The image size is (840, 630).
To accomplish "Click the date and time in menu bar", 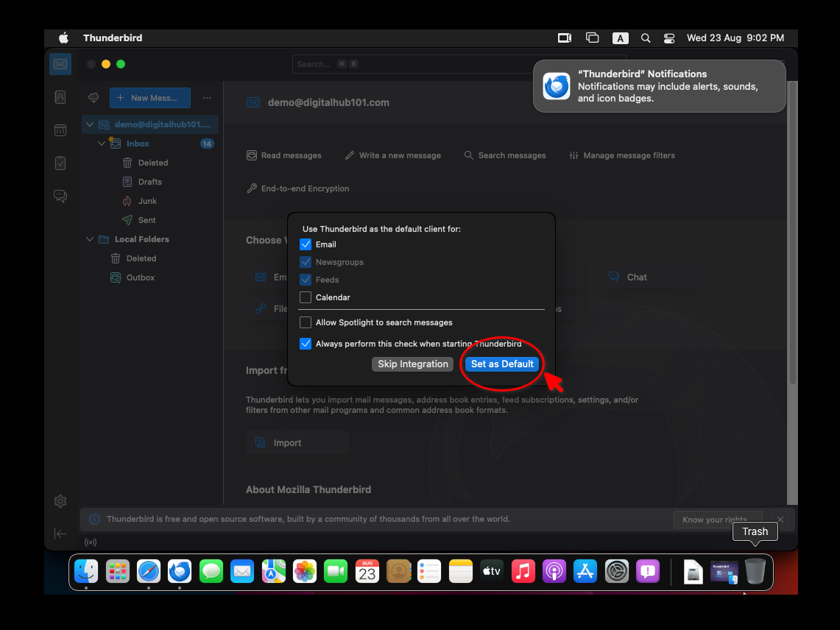I will (x=735, y=38).
